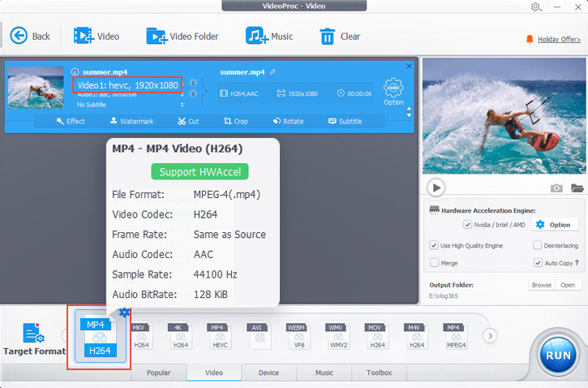Toggle Nvidia / Intel / AMD checkbox
This screenshot has width=588, height=388.
point(467,225)
